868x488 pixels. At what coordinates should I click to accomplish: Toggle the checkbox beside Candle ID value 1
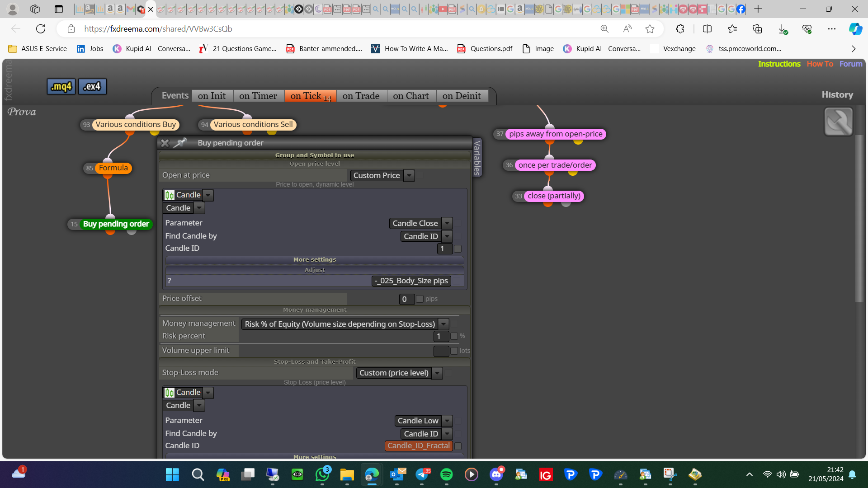458,249
